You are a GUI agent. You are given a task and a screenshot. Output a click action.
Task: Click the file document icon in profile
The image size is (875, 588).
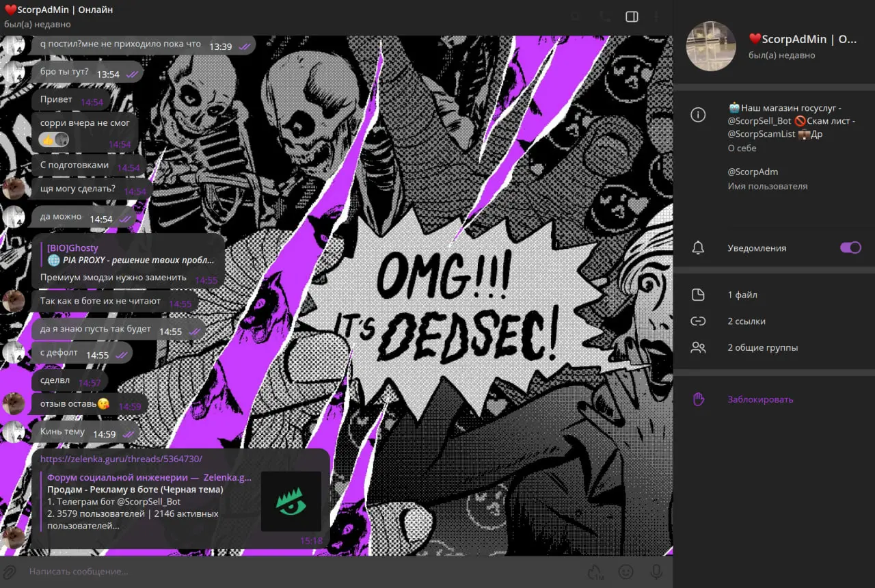(x=698, y=295)
